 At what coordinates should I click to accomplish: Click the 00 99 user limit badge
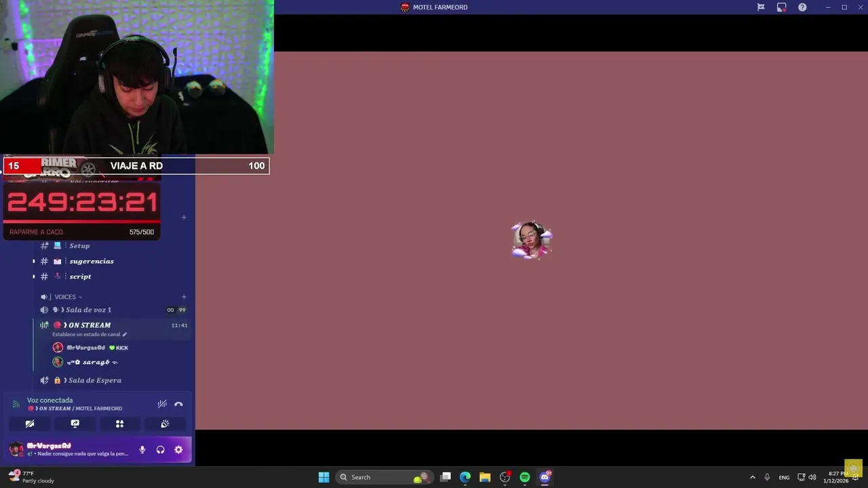click(176, 310)
